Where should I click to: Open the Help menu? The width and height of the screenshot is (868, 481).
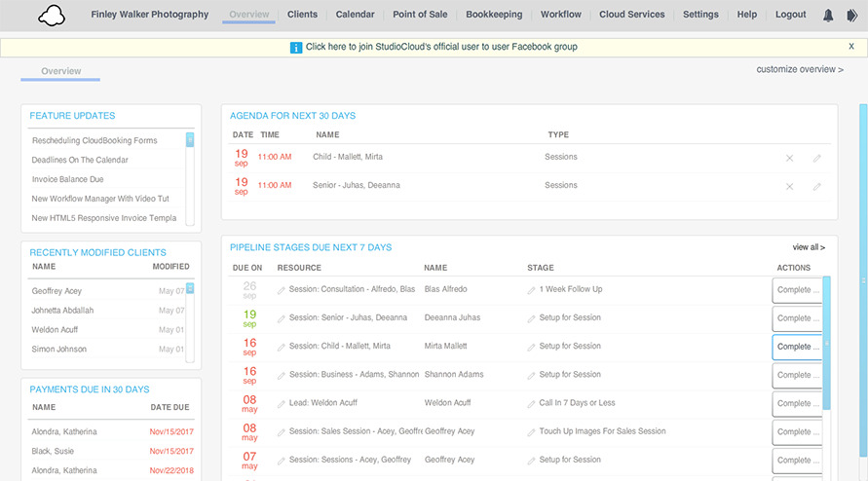click(x=747, y=15)
